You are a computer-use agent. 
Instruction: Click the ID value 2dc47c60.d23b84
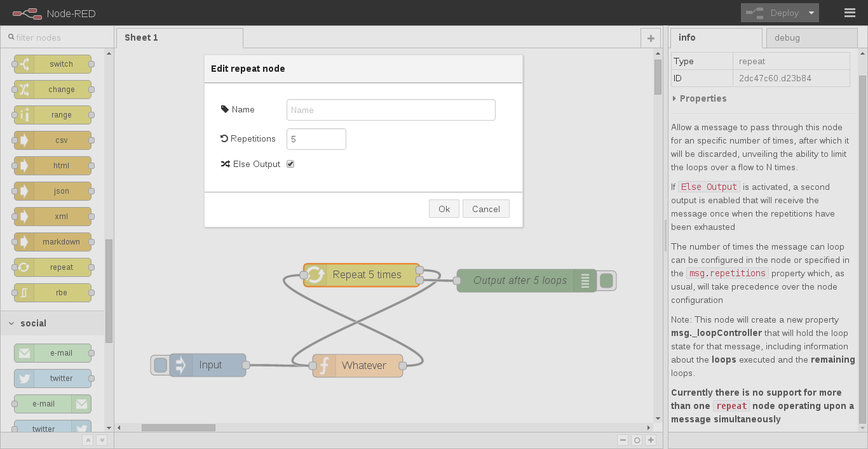click(775, 78)
